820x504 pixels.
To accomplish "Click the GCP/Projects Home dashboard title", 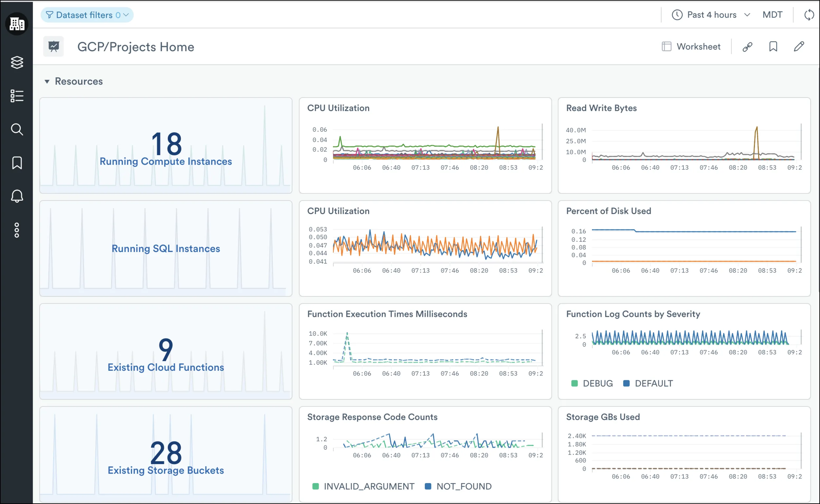I will [x=136, y=47].
